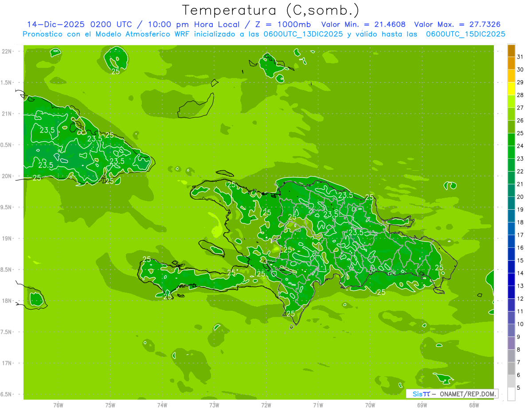Viewport: 532px width, 411px height.
Task: Pick the teal swatch between 19 and 20
Action: [511, 203]
